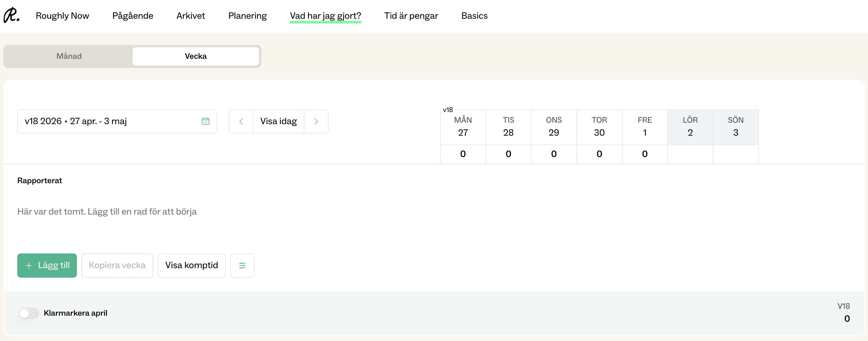Go to next week arrow
Image resolution: width=868 pixels, height=341 pixels.
316,121
